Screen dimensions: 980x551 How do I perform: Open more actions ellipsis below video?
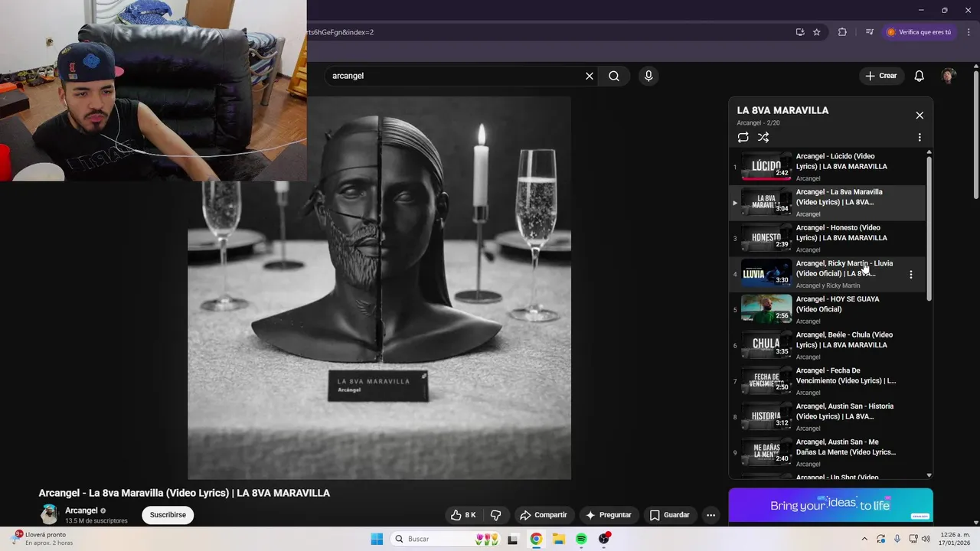711,515
